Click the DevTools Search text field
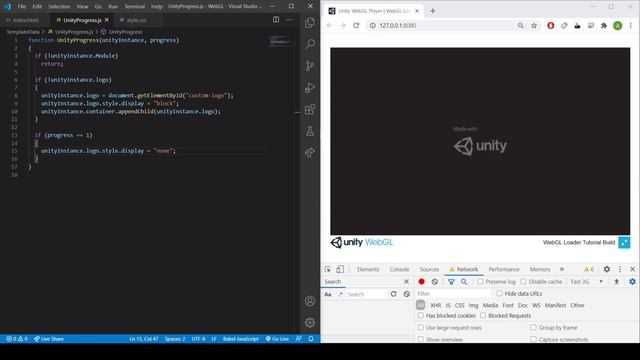 [366, 294]
